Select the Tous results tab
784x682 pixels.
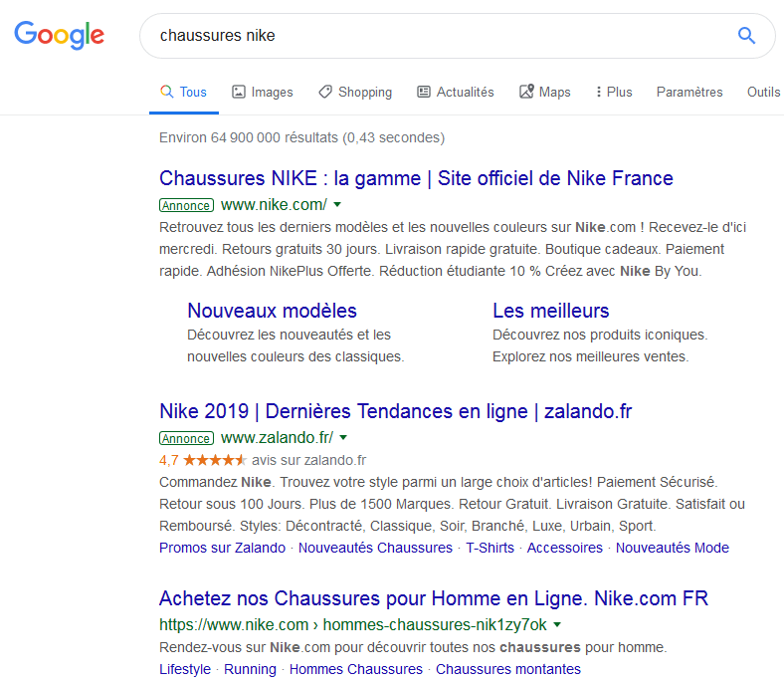point(184,92)
